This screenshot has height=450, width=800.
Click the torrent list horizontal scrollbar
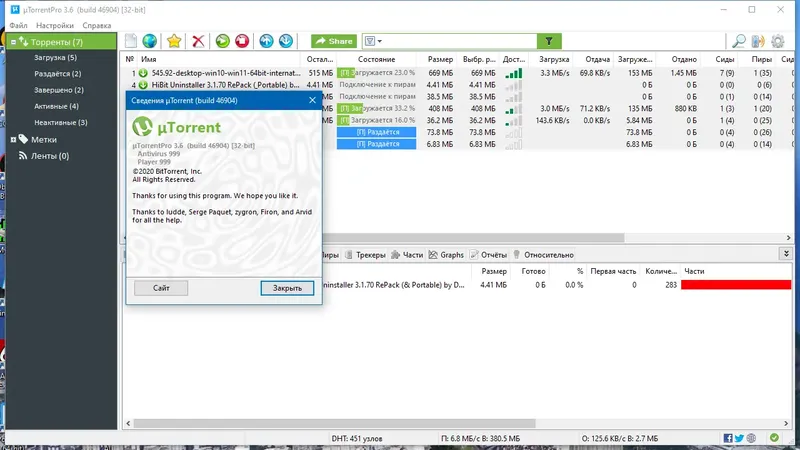(x=473, y=238)
